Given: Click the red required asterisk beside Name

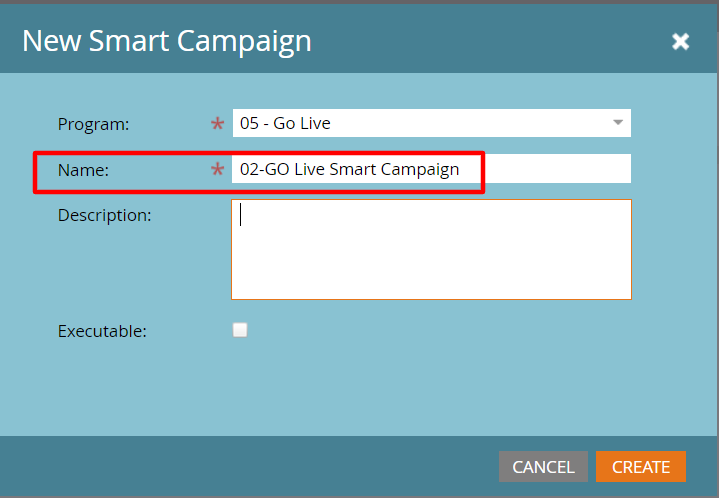Looking at the screenshot, I should click(217, 170).
